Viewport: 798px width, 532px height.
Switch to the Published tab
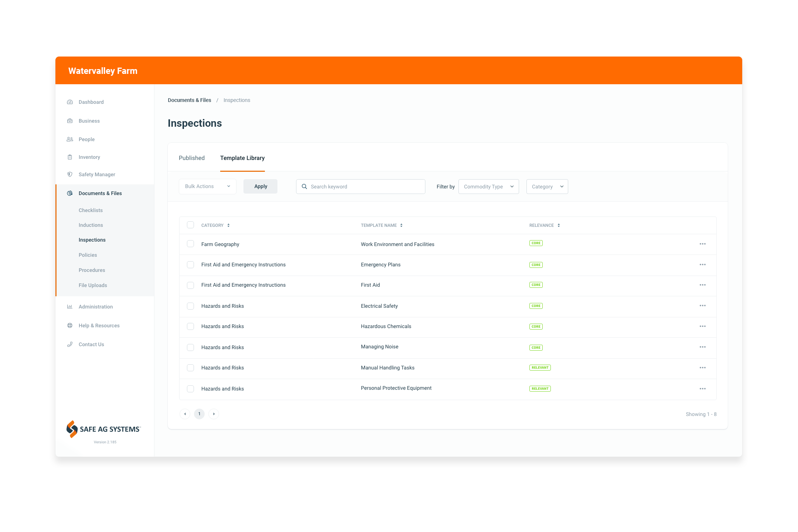[x=192, y=158]
